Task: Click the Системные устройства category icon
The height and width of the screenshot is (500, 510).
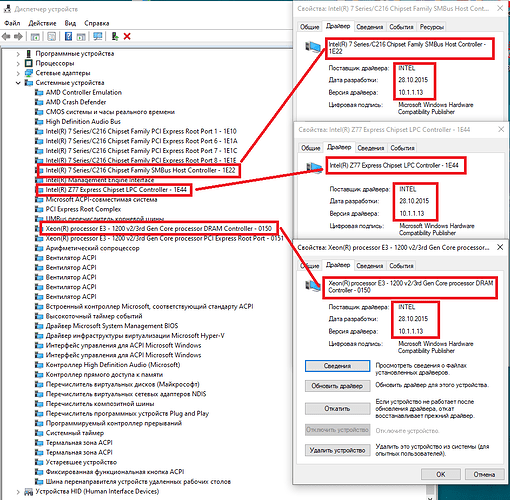Action: tap(29, 83)
